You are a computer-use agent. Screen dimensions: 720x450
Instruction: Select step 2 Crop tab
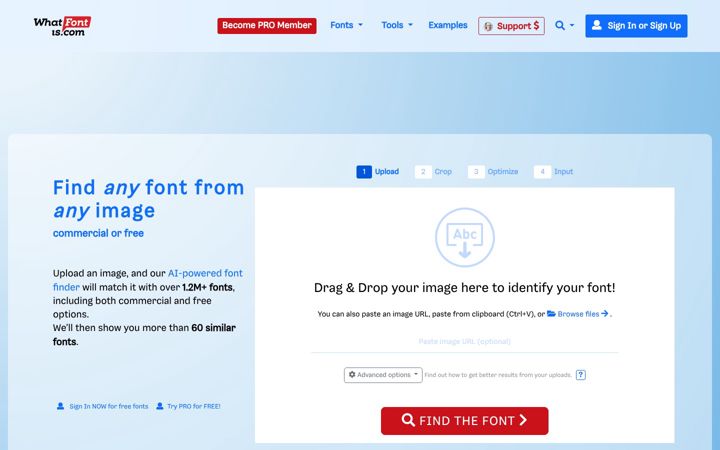coord(433,172)
